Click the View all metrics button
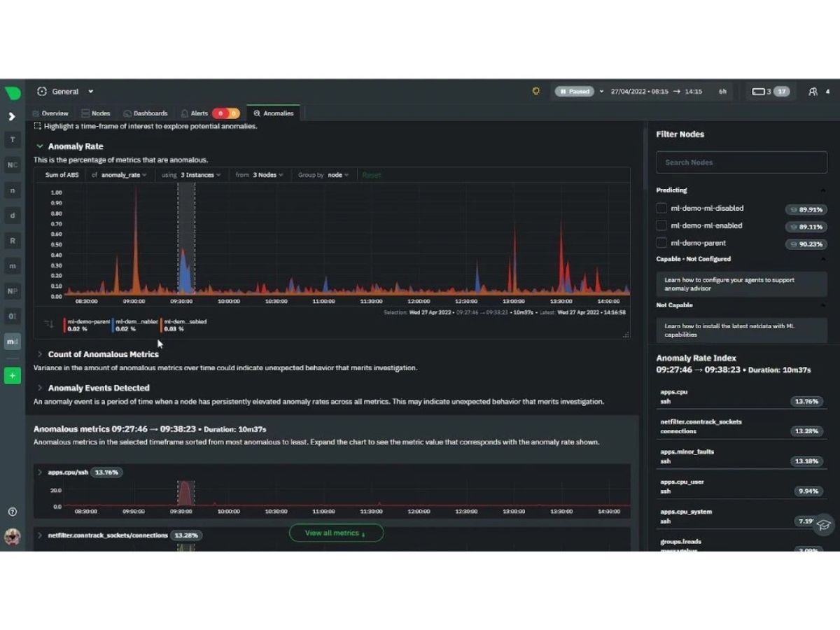Viewport: 840px width, 630px height. [x=336, y=533]
